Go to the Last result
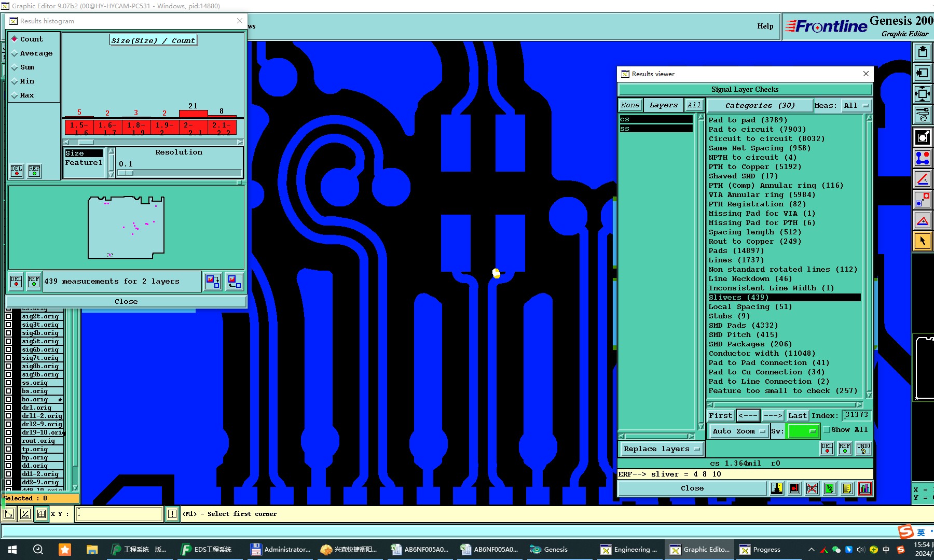 (798, 415)
